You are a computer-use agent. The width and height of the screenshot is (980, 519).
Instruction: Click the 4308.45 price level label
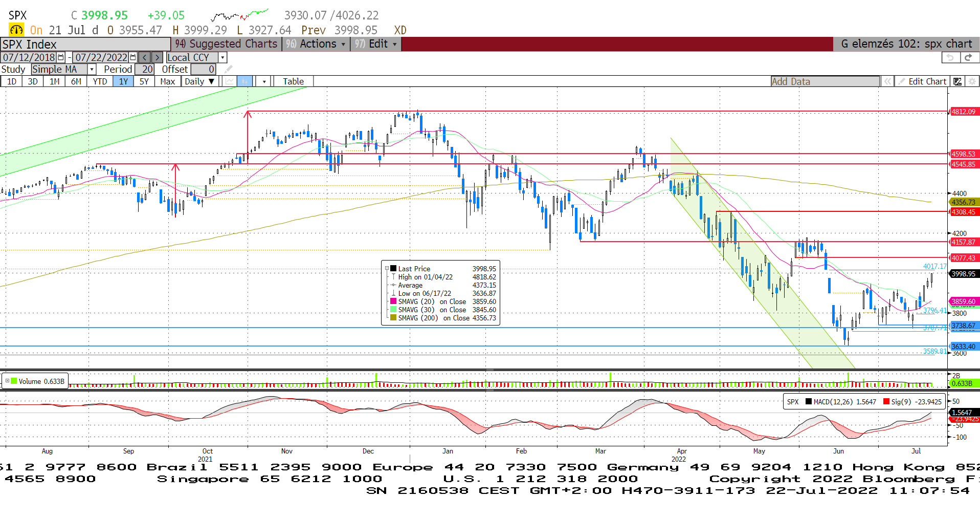click(x=964, y=212)
